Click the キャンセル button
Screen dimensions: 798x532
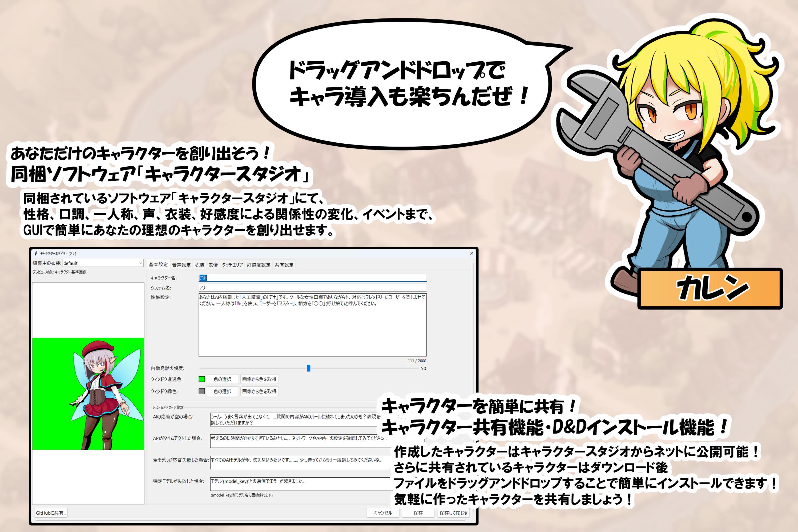click(383, 513)
